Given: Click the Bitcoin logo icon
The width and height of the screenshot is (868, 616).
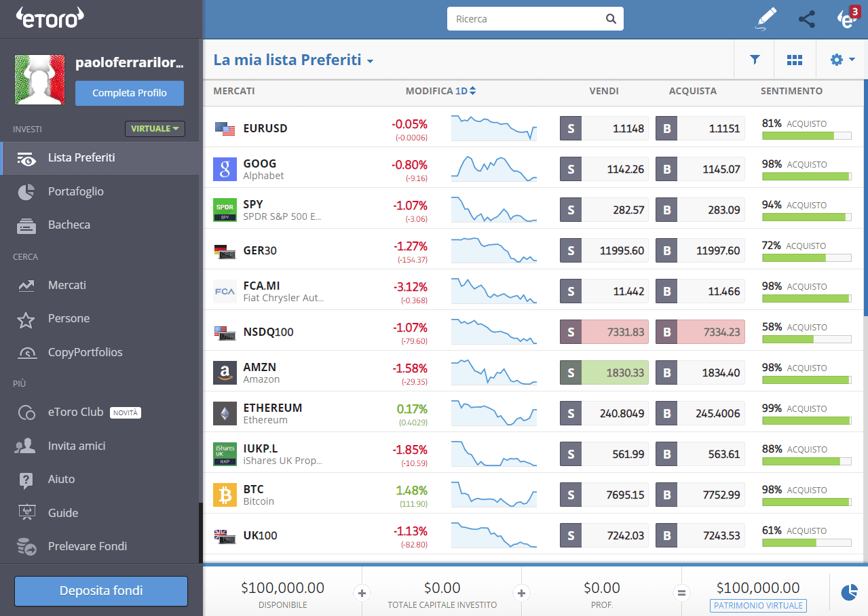Looking at the screenshot, I should tap(225, 495).
